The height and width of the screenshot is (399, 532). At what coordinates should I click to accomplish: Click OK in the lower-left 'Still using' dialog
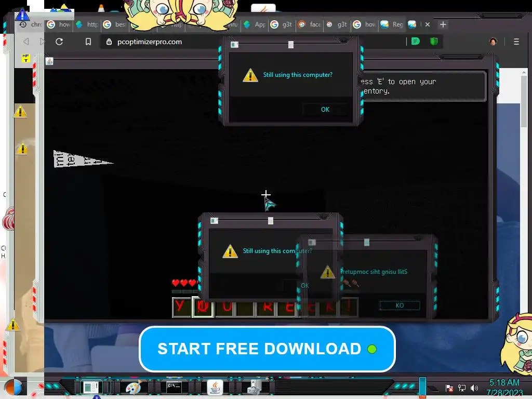pyautogui.click(x=304, y=286)
